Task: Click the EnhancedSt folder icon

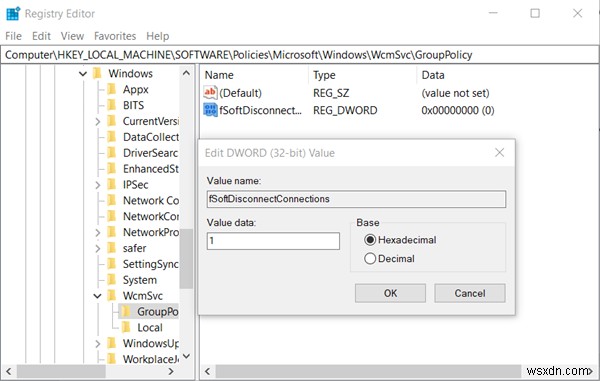Action: click(112, 168)
